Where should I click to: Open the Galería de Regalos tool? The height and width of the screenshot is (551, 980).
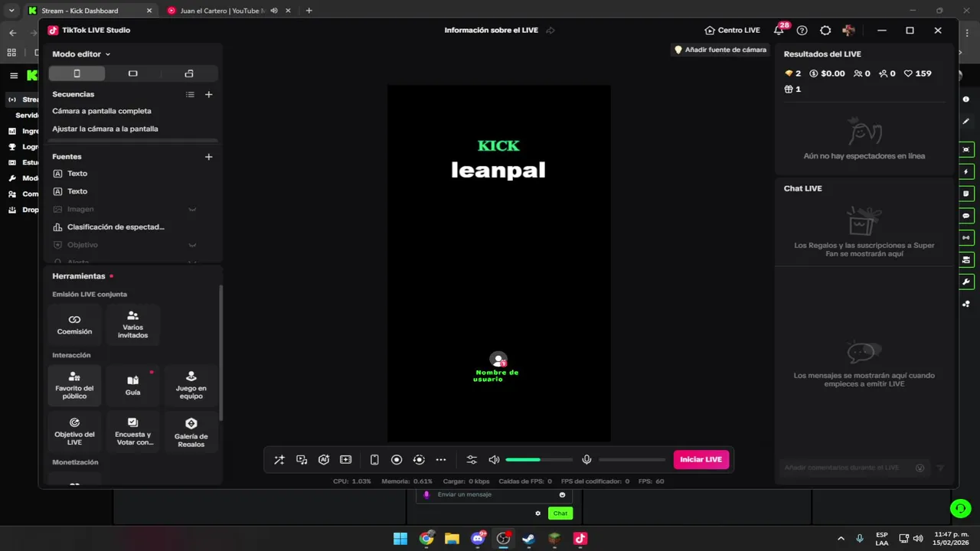tap(191, 432)
